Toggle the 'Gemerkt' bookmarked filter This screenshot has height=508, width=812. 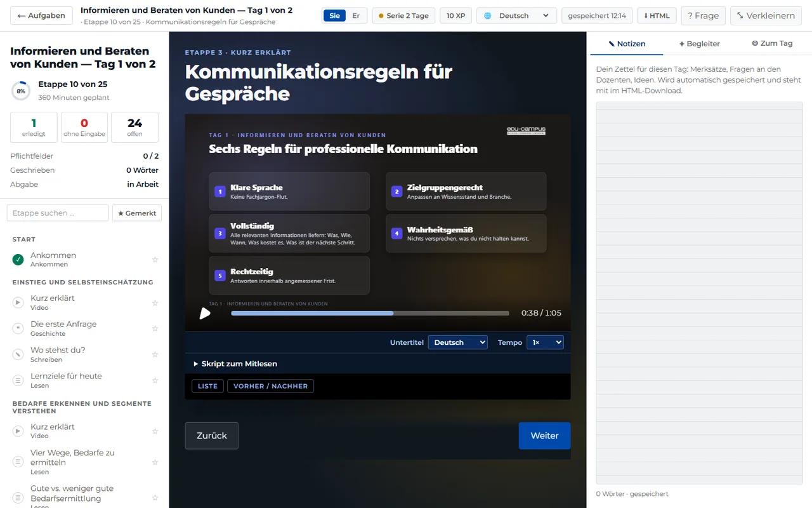137,213
